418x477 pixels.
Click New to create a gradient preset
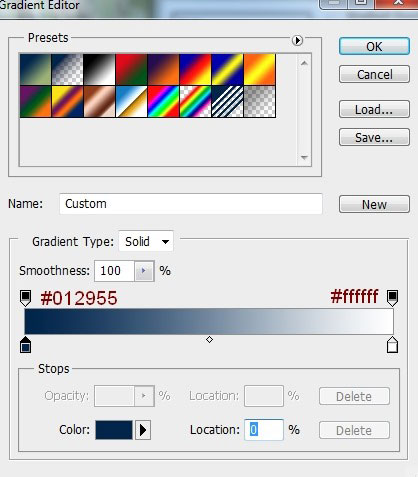[374, 204]
